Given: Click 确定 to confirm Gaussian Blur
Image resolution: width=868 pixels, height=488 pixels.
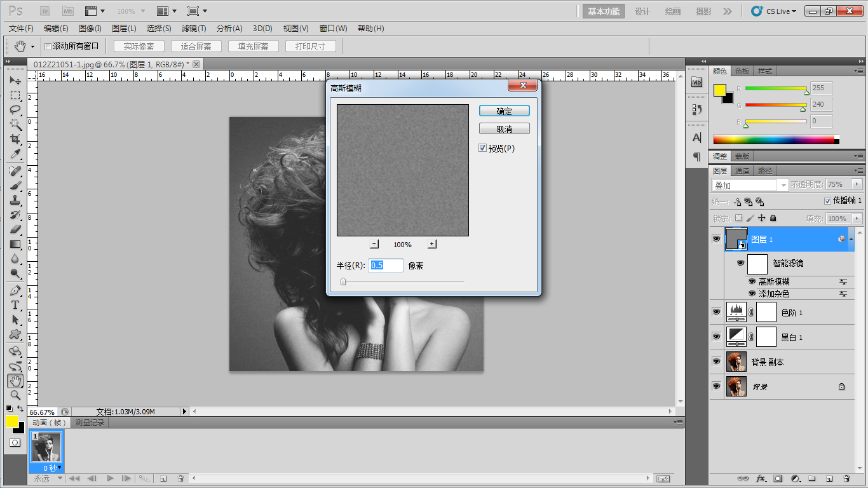Looking at the screenshot, I should 504,111.
